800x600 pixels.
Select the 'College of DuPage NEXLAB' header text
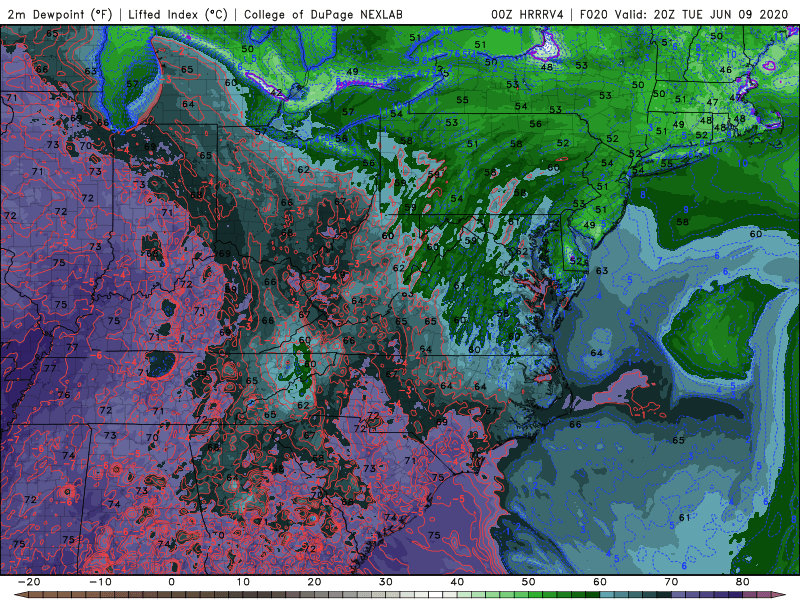323,14
